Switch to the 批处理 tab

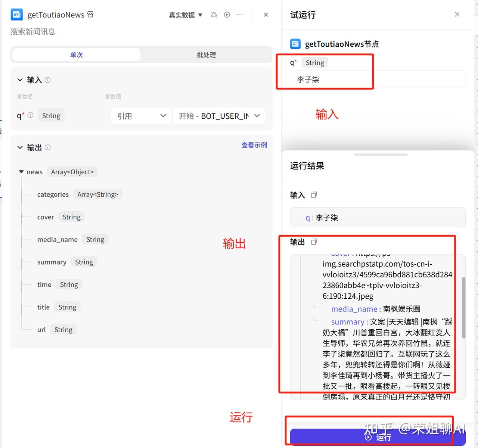(x=206, y=55)
